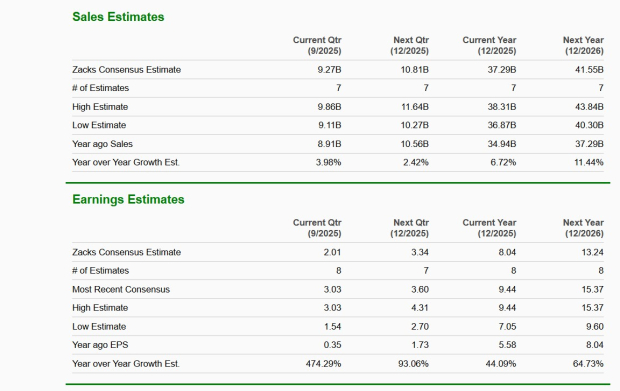The height and width of the screenshot is (391, 620).
Task: Click the 9.86B high sales estimate
Action: tap(329, 107)
